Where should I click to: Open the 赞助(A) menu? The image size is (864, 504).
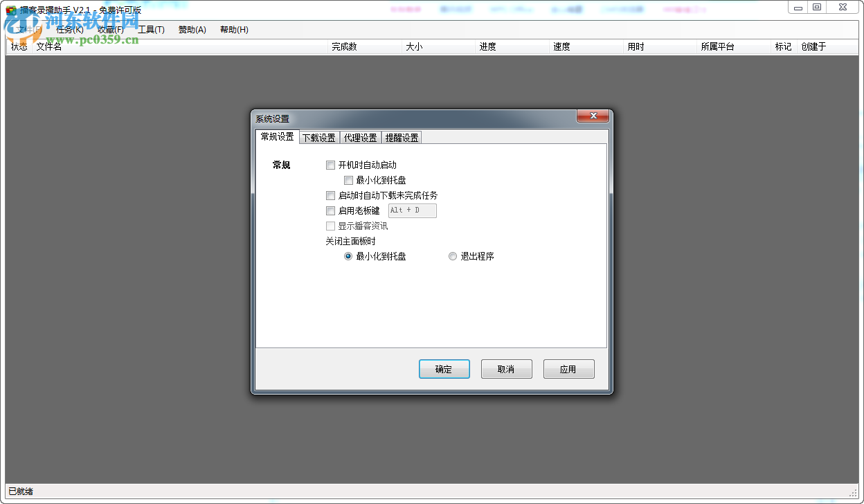[x=192, y=30]
